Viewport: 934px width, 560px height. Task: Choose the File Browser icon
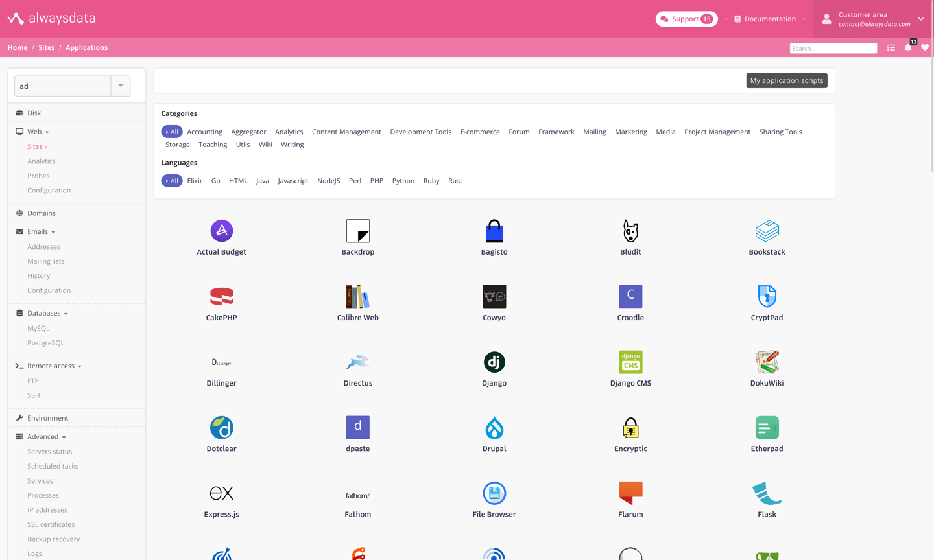(x=494, y=493)
